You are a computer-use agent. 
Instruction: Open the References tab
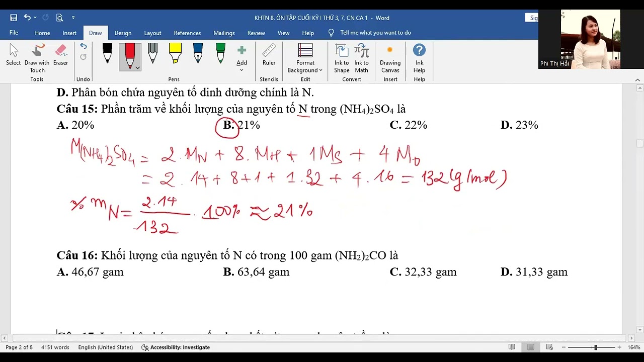187,33
